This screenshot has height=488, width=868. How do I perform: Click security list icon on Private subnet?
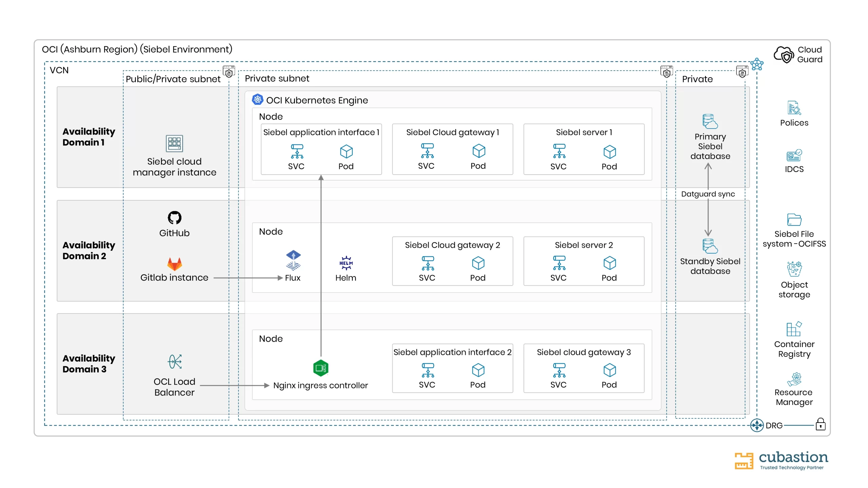(666, 72)
